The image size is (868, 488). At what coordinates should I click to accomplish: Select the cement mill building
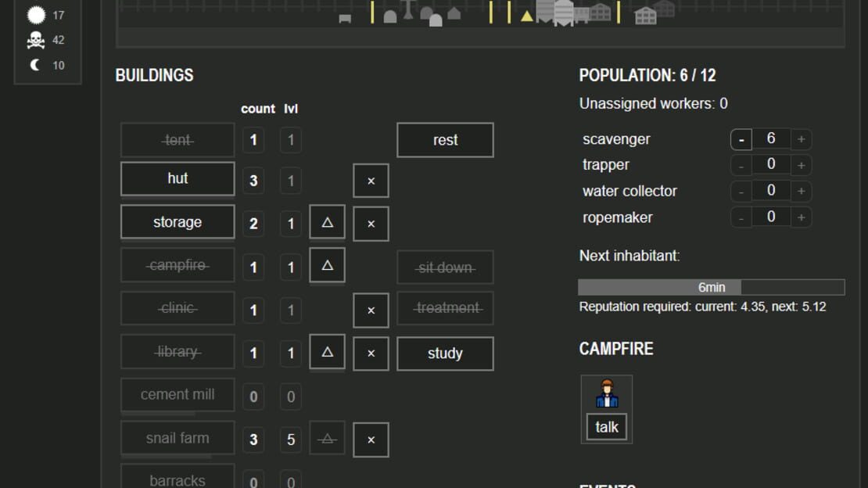(x=178, y=394)
